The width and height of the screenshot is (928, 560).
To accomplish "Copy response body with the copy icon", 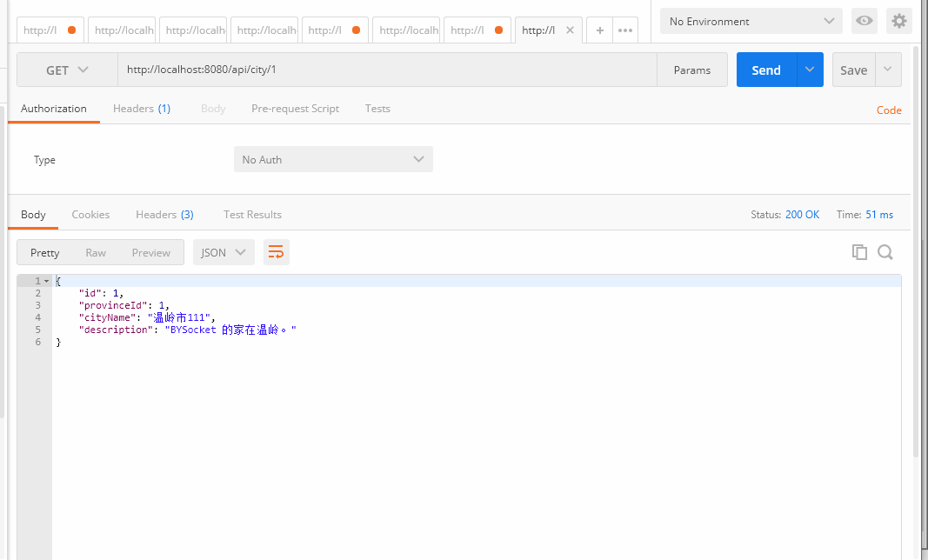I will pyautogui.click(x=859, y=252).
